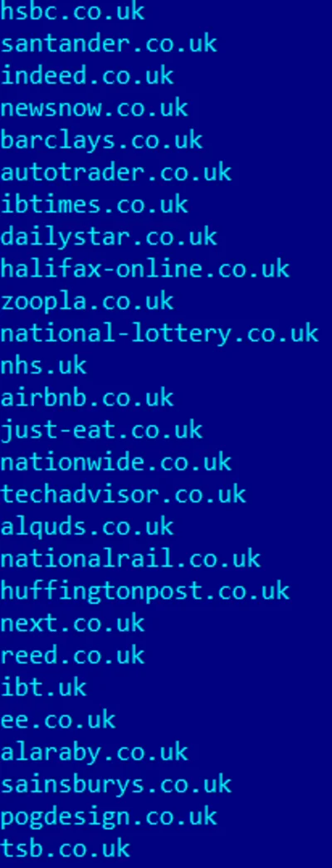Select tsb.co.uk at the bottom

click(66, 847)
